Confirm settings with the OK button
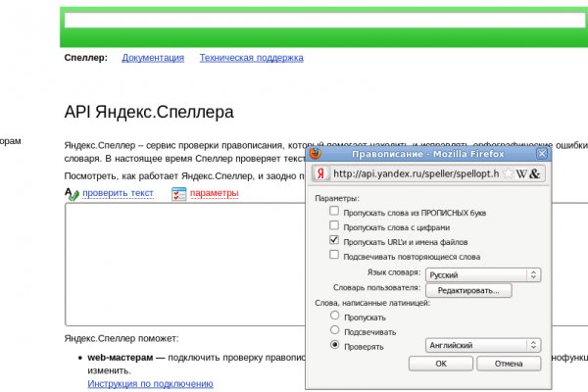 coord(441,364)
